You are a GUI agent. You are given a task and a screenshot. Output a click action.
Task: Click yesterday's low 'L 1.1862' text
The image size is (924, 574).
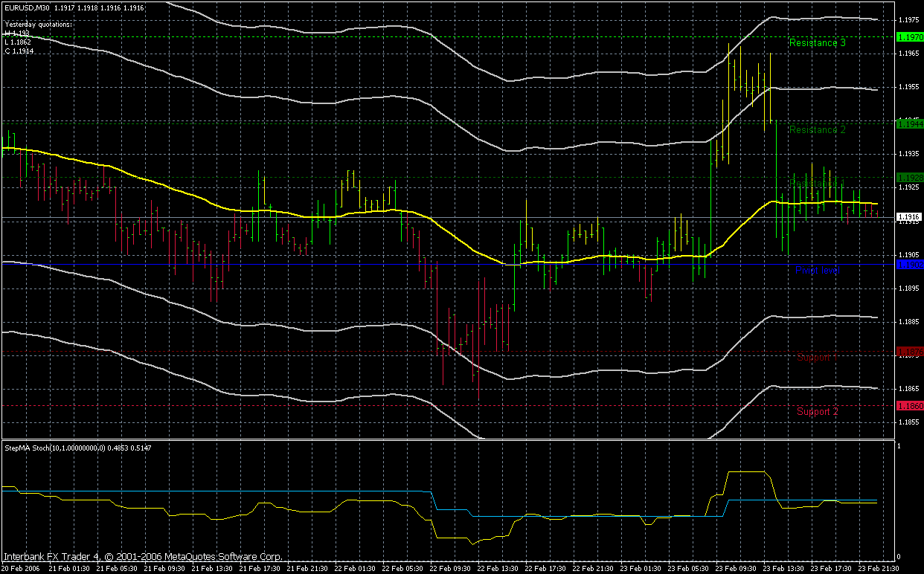(x=18, y=42)
